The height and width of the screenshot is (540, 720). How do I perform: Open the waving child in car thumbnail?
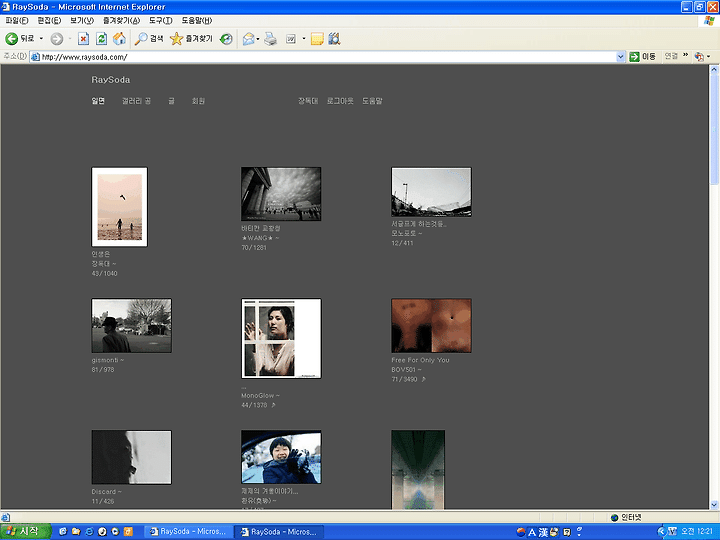coord(281,457)
